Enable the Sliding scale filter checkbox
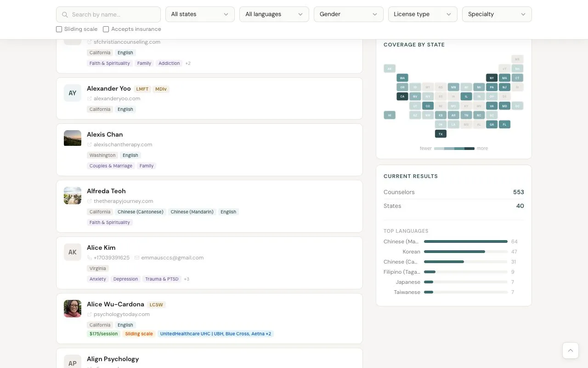Viewport: 588px width, 368px height. 59,29
